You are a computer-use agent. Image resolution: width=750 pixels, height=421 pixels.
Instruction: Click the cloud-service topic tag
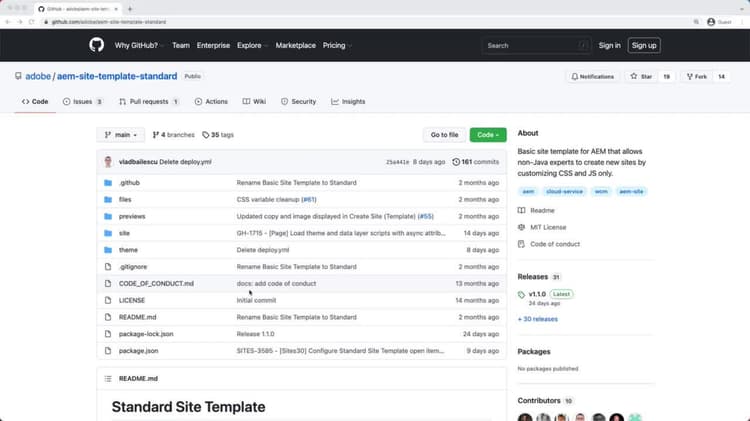564,191
